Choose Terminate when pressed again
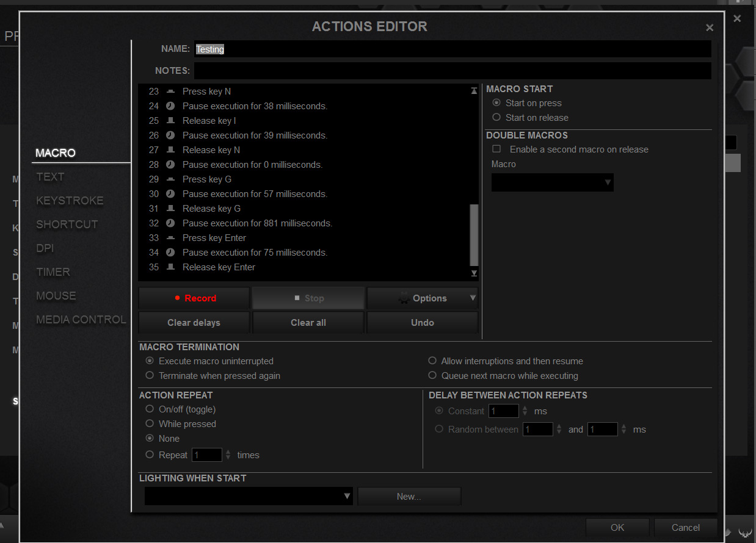This screenshot has height=543, width=756. (150, 376)
